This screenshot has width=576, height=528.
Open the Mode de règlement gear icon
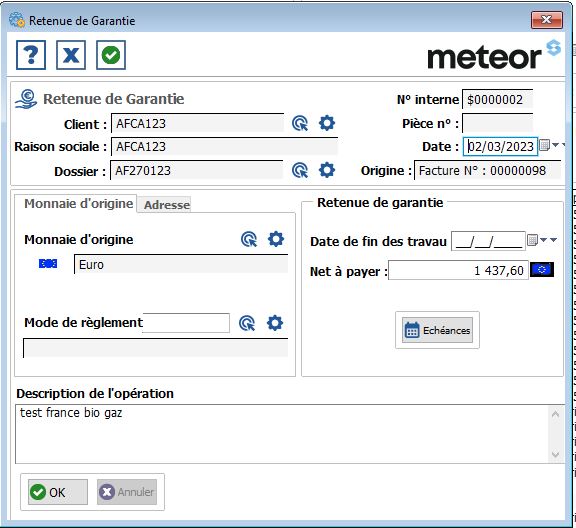coord(275,323)
